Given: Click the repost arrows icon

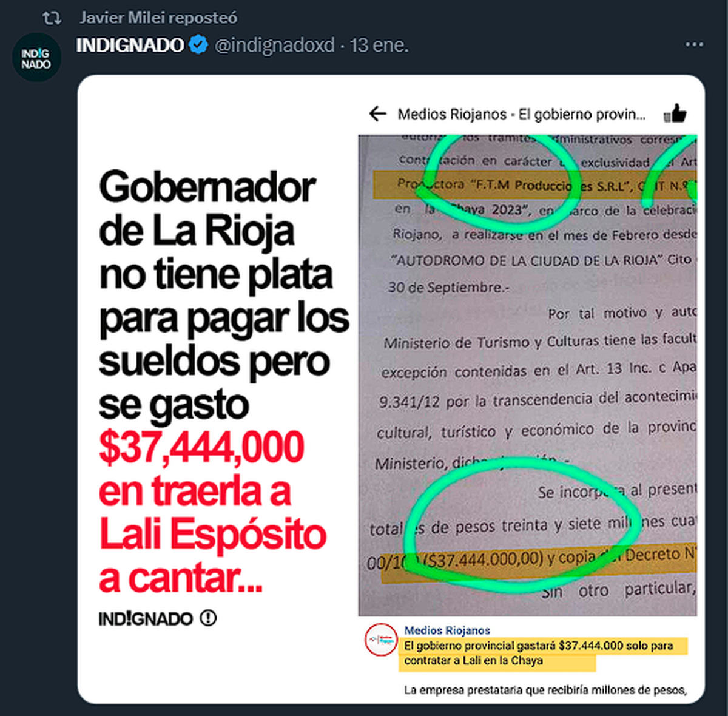Looking at the screenshot, I should point(52,18).
